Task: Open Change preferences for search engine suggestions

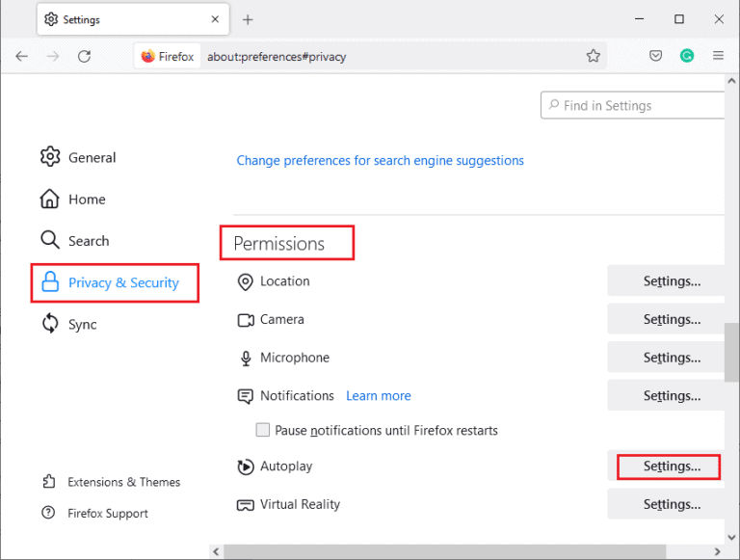Action: coord(381,161)
